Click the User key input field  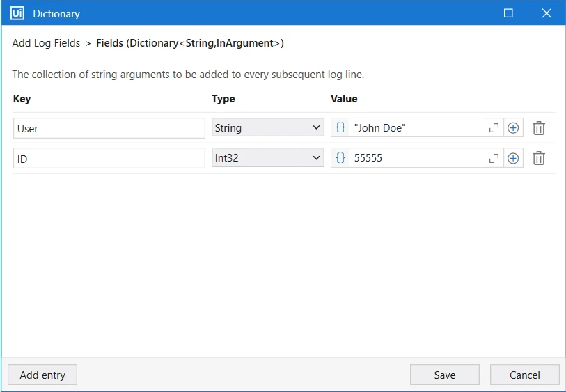pyautogui.click(x=109, y=128)
